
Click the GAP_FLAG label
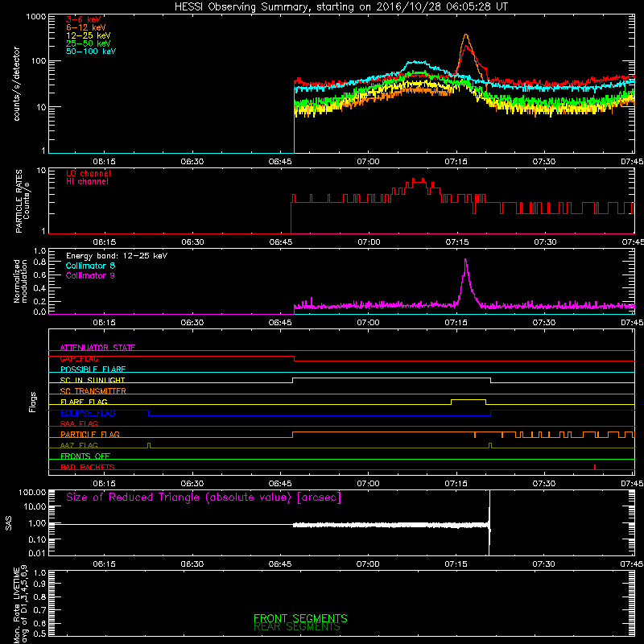(79, 358)
